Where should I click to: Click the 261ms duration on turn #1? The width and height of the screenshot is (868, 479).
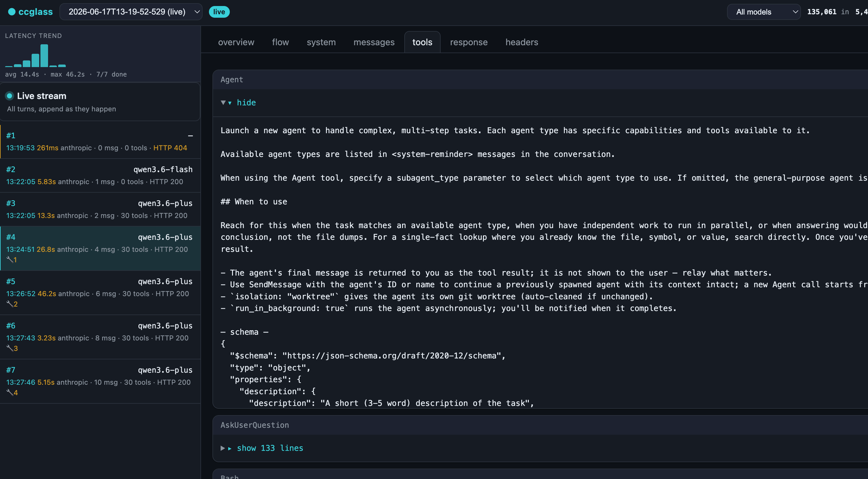[x=47, y=148]
